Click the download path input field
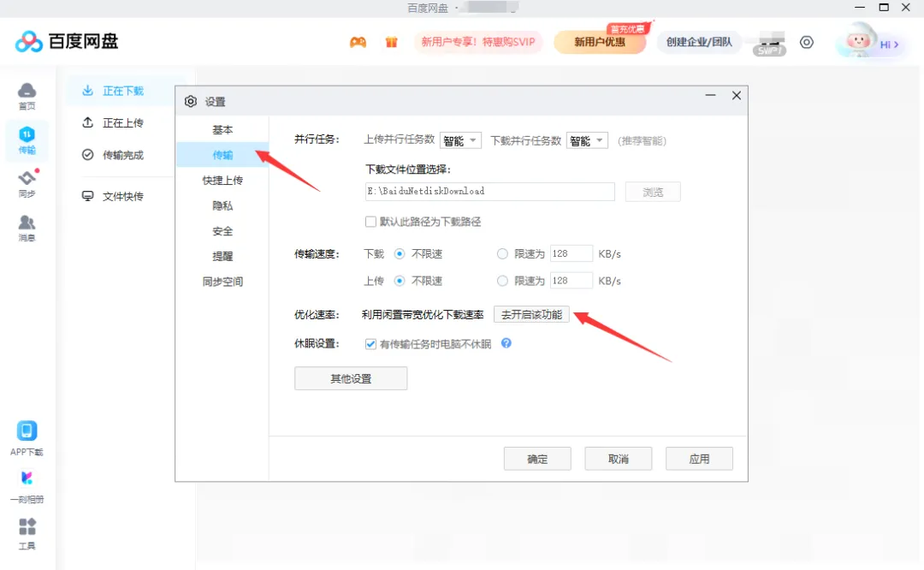Image resolution: width=924 pixels, height=570 pixels. pos(489,192)
